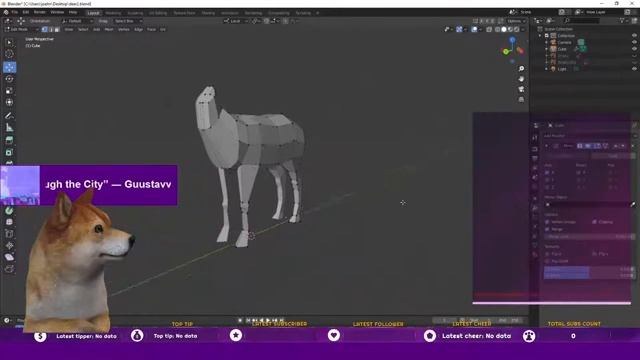
Task: Select the Cube object in the outliner
Action: [562, 49]
